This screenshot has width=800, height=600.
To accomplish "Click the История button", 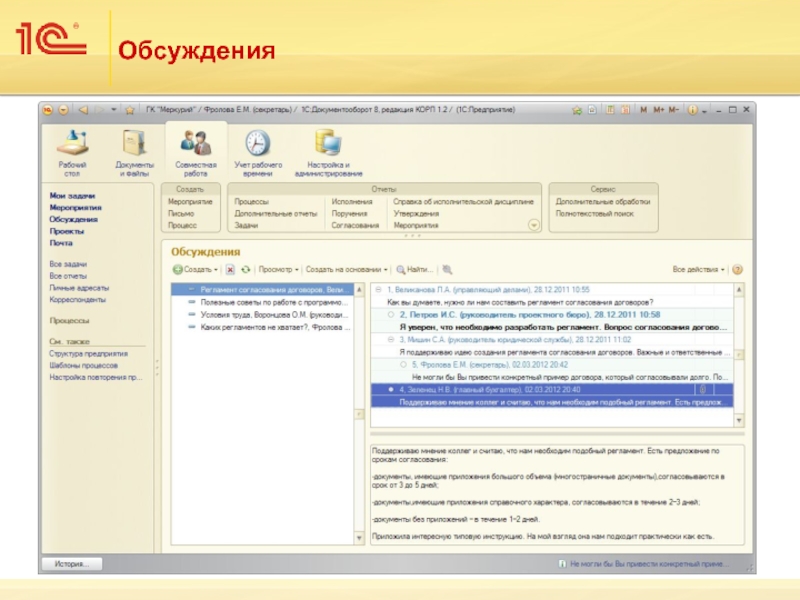I will click(71, 563).
